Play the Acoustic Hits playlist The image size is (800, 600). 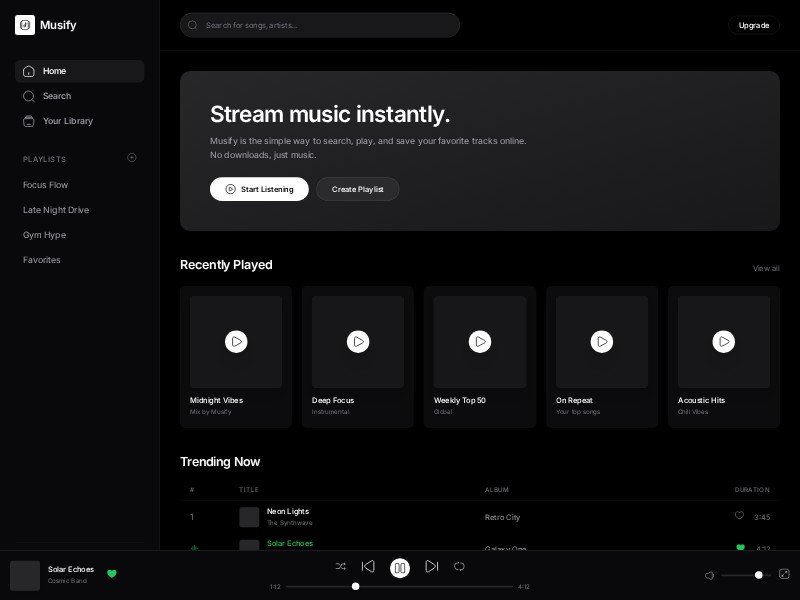click(x=723, y=342)
